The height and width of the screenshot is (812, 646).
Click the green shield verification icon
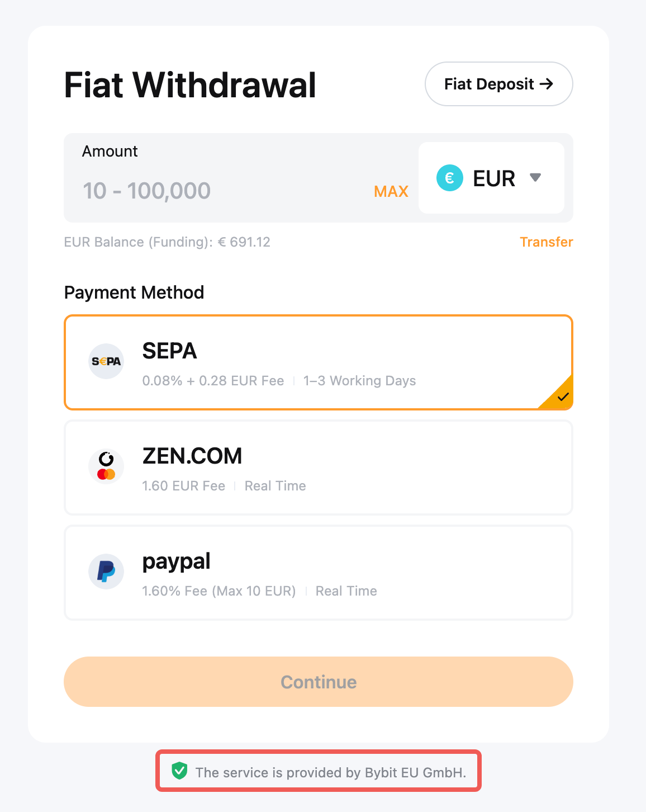(179, 771)
